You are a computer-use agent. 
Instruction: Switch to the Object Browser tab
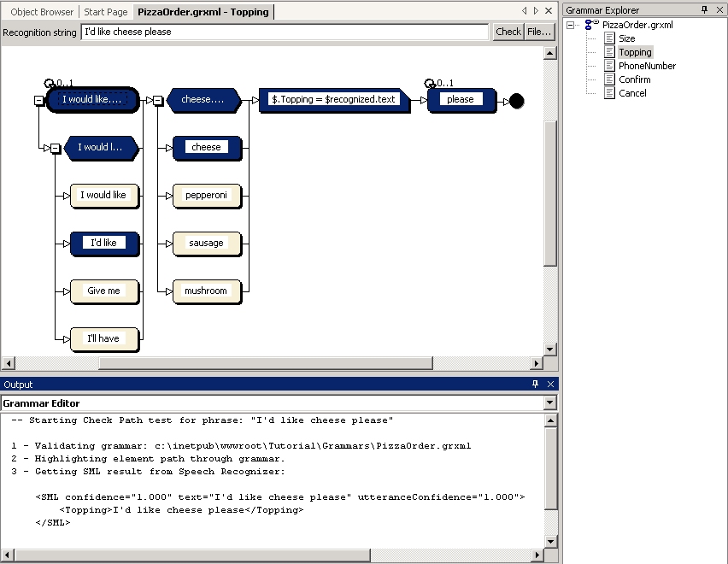pyautogui.click(x=42, y=12)
